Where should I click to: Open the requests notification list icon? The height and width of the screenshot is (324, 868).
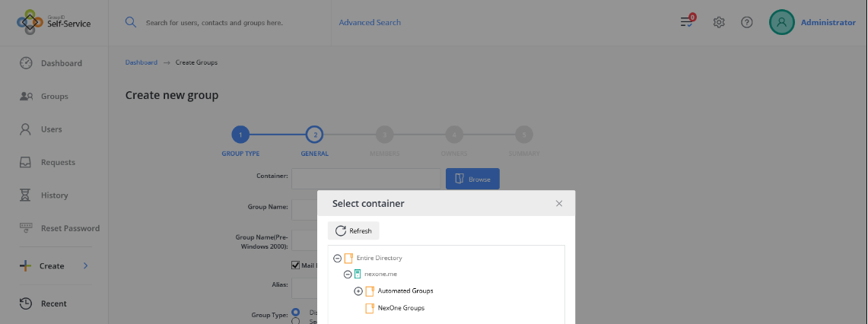pyautogui.click(x=687, y=21)
